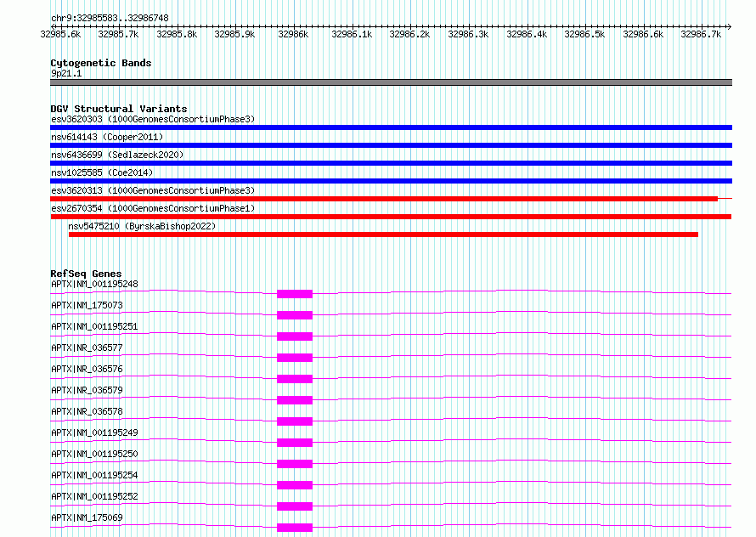Open esv2670354 (1000GenomesConsortiumPhase1) label

(153, 208)
